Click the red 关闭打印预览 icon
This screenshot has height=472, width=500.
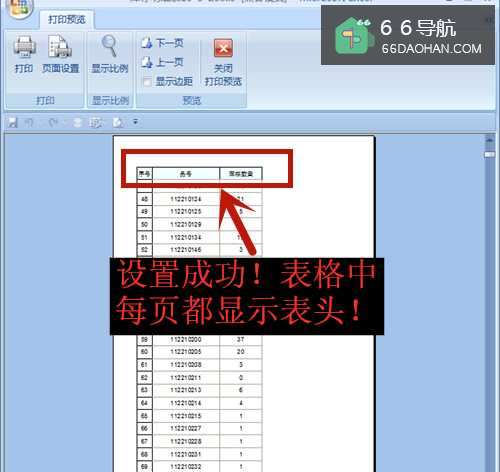(x=223, y=48)
